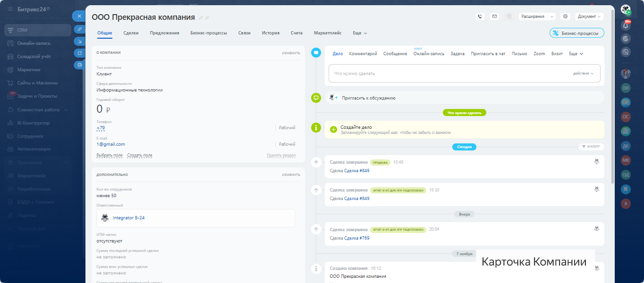Click the phone call icon in card header

[480, 17]
